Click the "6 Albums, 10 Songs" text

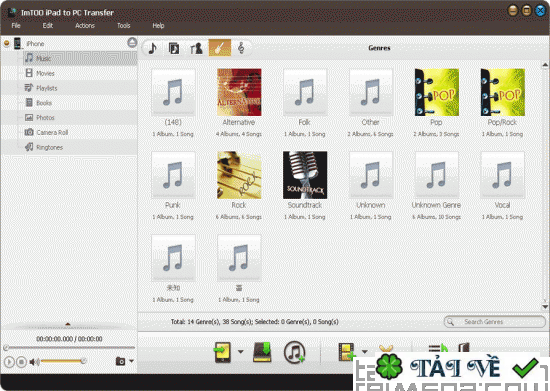coord(436,217)
